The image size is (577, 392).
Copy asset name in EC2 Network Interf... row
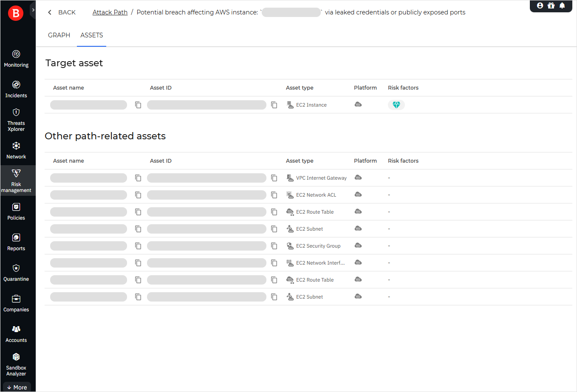click(x=138, y=263)
